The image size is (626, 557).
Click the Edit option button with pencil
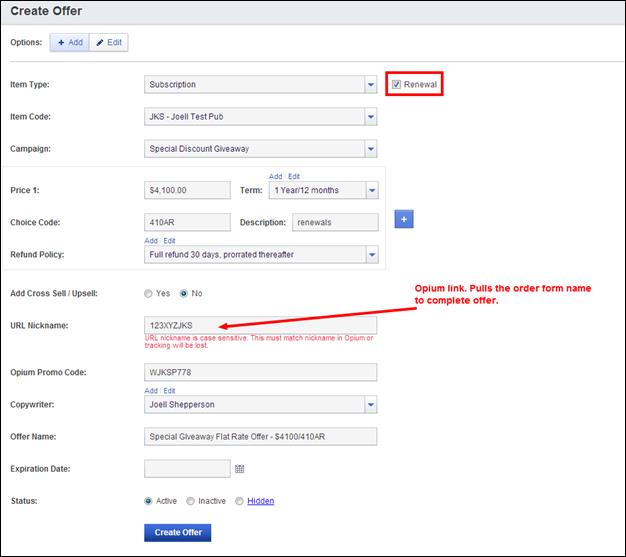109,42
